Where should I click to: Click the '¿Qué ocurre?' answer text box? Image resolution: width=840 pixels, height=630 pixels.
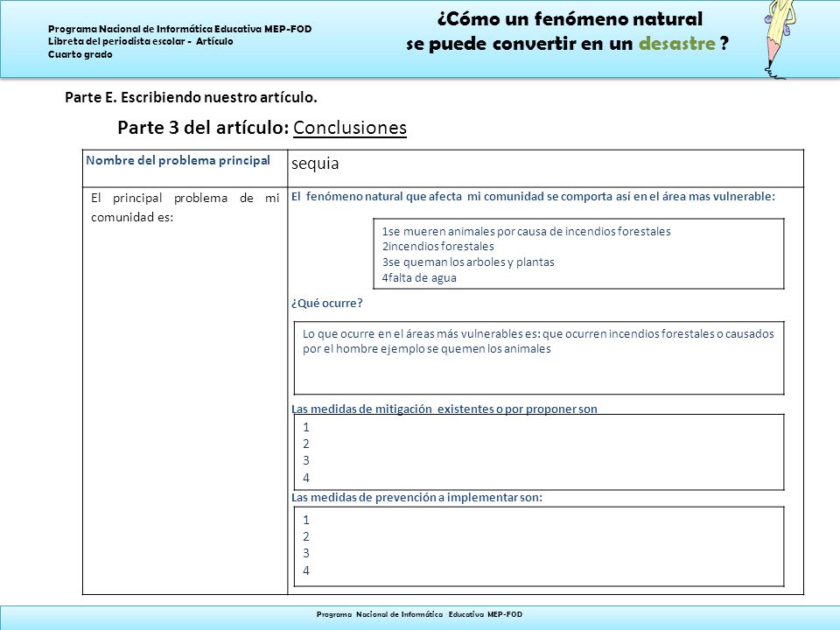tap(539, 358)
